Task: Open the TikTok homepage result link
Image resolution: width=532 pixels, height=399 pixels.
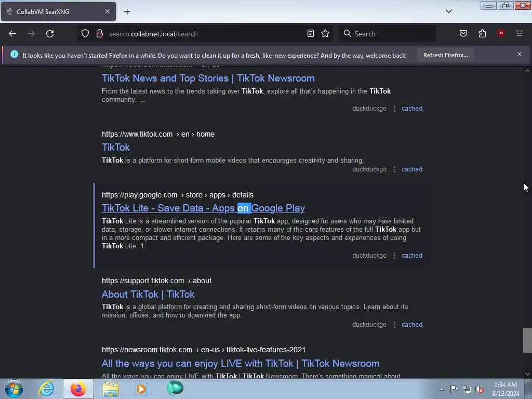Action: [116, 147]
